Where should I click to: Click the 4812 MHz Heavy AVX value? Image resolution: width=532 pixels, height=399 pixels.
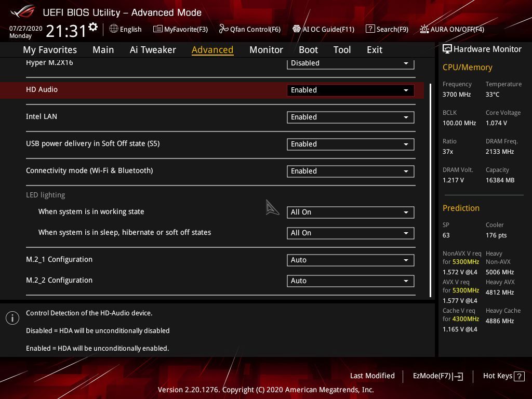tap(499, 292)
